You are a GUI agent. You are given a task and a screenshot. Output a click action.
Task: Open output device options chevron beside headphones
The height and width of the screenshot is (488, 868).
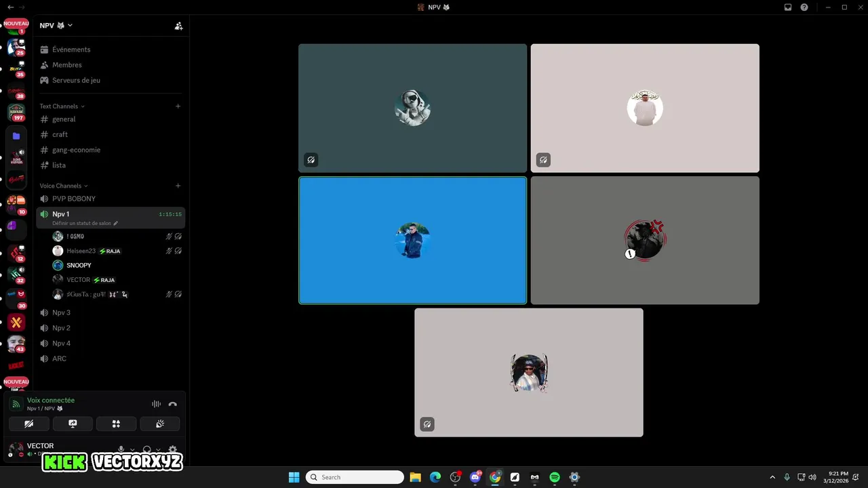[x=158, y=449]
